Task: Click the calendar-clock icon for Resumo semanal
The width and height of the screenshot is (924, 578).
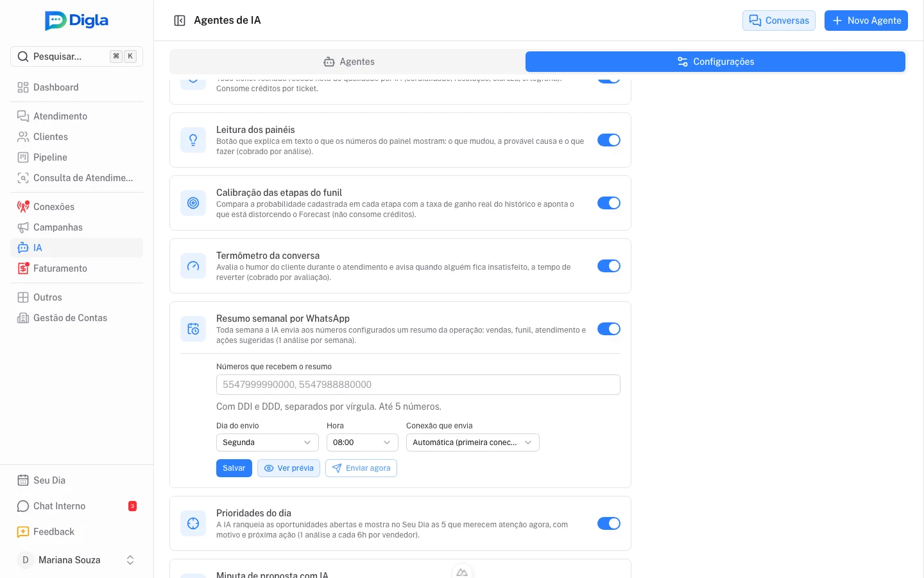Action: click(x=193, y=329)
